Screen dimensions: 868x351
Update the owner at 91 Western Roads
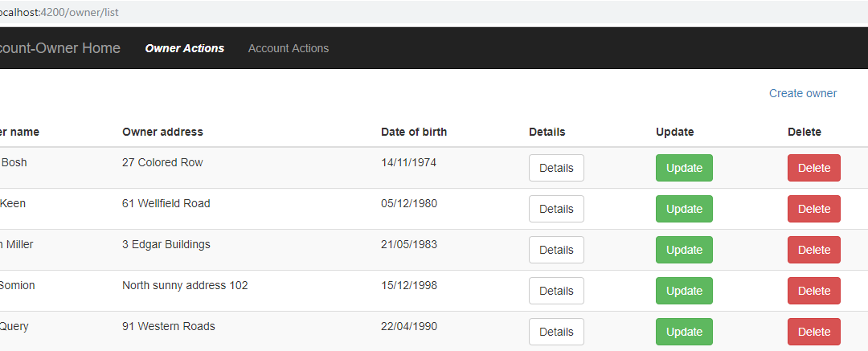684,332
